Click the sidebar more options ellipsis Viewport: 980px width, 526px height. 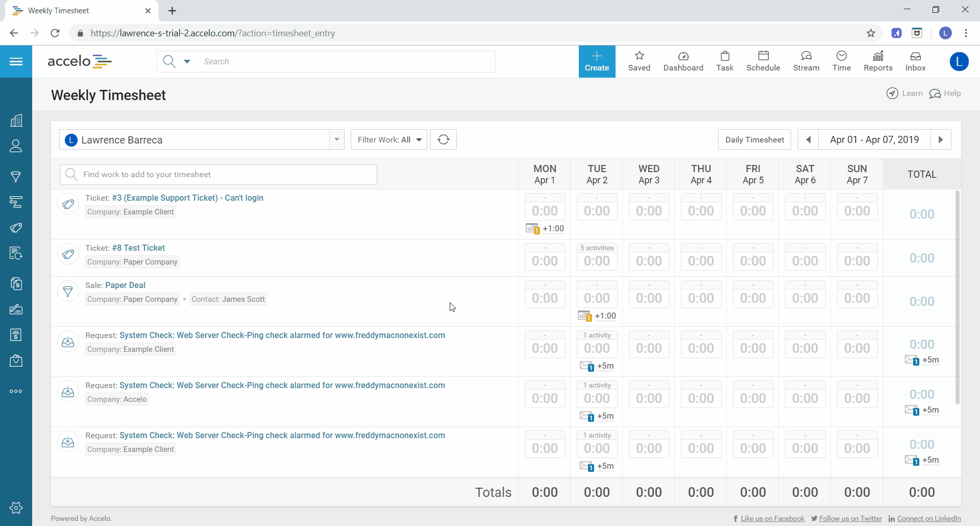tap(16, 391)
